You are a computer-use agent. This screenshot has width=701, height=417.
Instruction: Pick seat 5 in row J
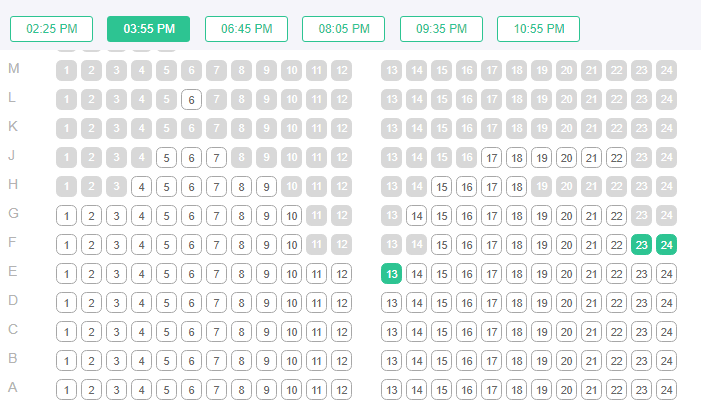point(167,158)
